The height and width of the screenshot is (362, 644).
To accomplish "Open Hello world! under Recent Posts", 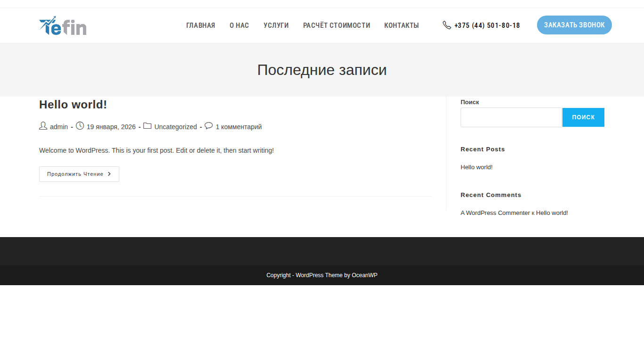I will pyautogui.click(x=477, y=167).
